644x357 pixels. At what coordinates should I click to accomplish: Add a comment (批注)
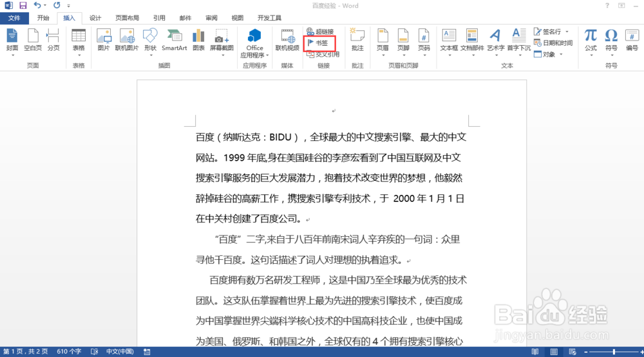[x=357, y=41]
